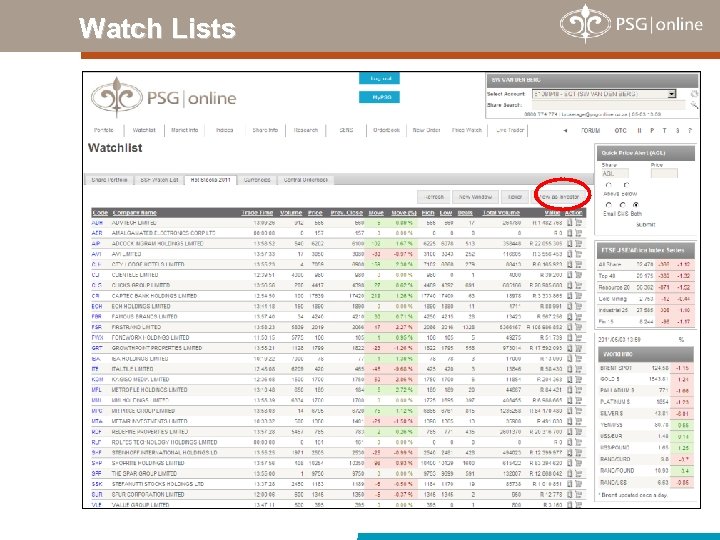Click the Ticker button
Screen dimensions: 720x540
point(515,197)
